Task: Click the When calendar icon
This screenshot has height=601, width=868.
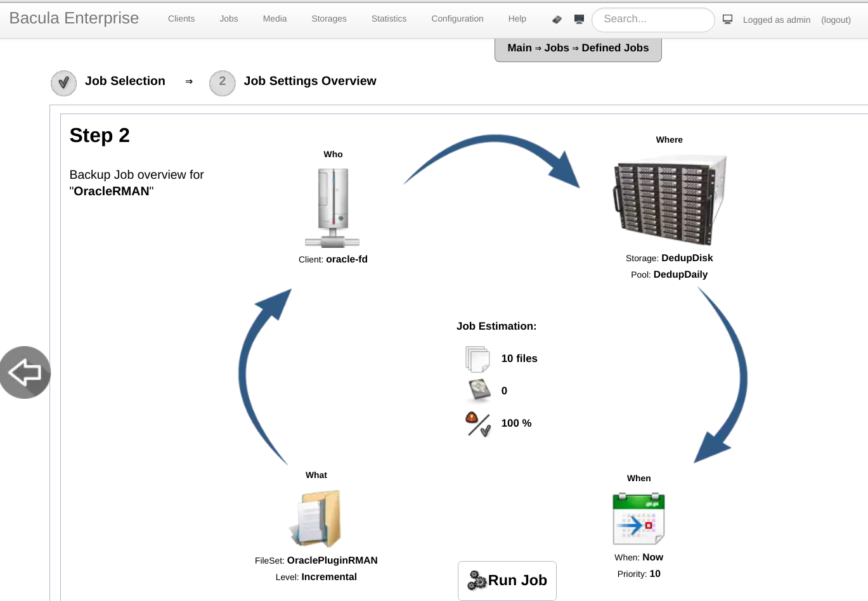Action: coord(638,519)
